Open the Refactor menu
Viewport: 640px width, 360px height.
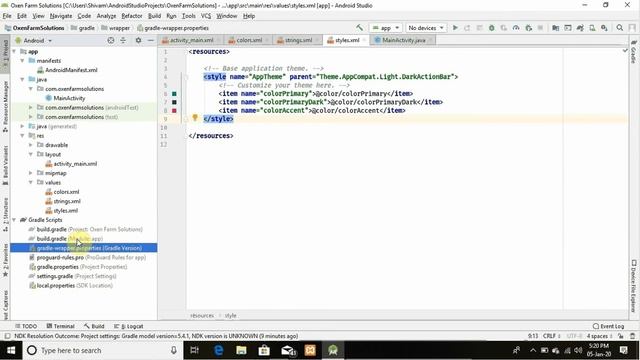click(x=132, y=16)
